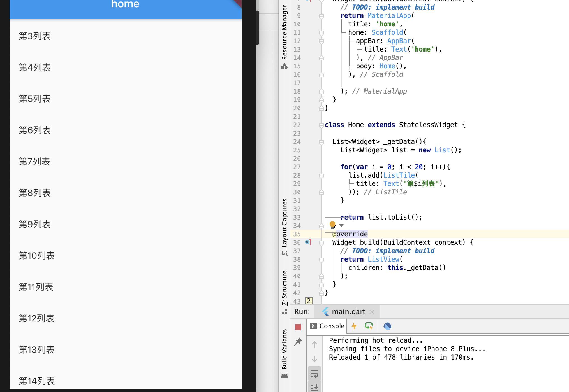This screenshot has width=569, height=392.
Task: Stop the running app with red square
Action: pyautogui.click(x=298, y=327)
